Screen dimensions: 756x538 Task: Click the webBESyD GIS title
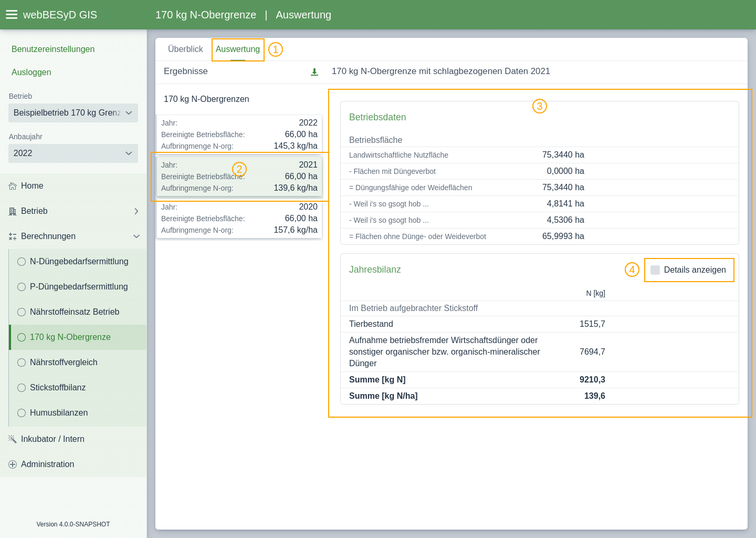tap(60, 15)
